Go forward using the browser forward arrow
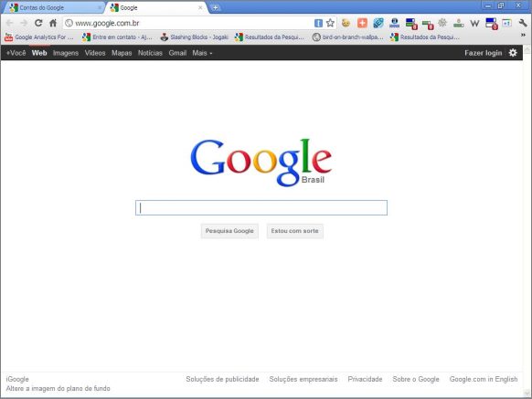 pos(24,23)
